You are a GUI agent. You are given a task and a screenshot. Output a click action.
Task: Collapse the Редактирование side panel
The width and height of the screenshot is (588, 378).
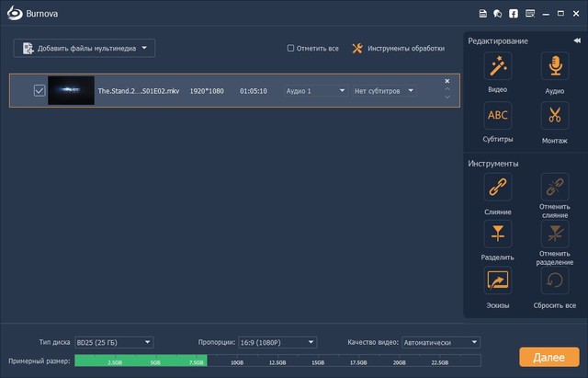[576, 41]
